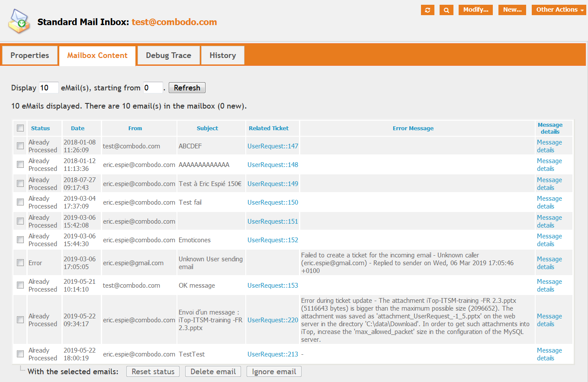
Task: Click the mail inbox envelope icon
Action: pyautogui.click(x=19, y=22)
